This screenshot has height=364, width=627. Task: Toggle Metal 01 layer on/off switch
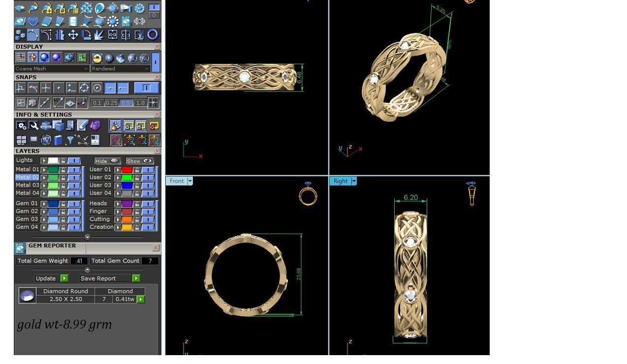pyautogui.click(x=74, y=170)
